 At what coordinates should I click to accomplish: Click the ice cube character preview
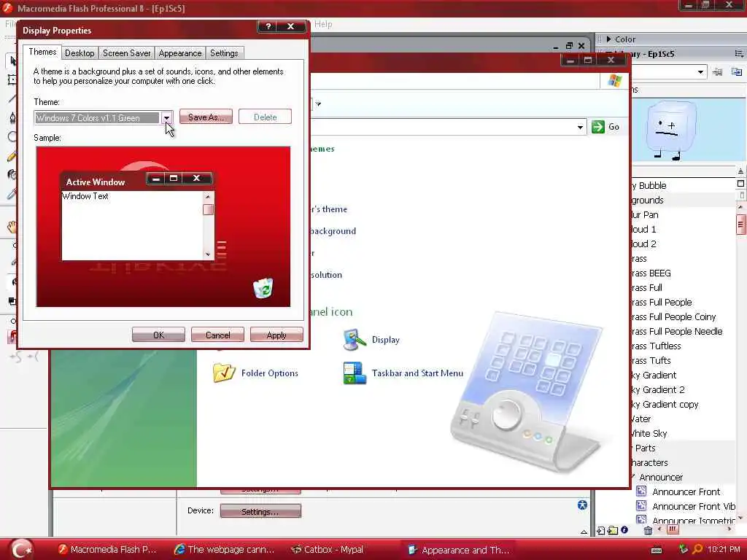point(671,130)
